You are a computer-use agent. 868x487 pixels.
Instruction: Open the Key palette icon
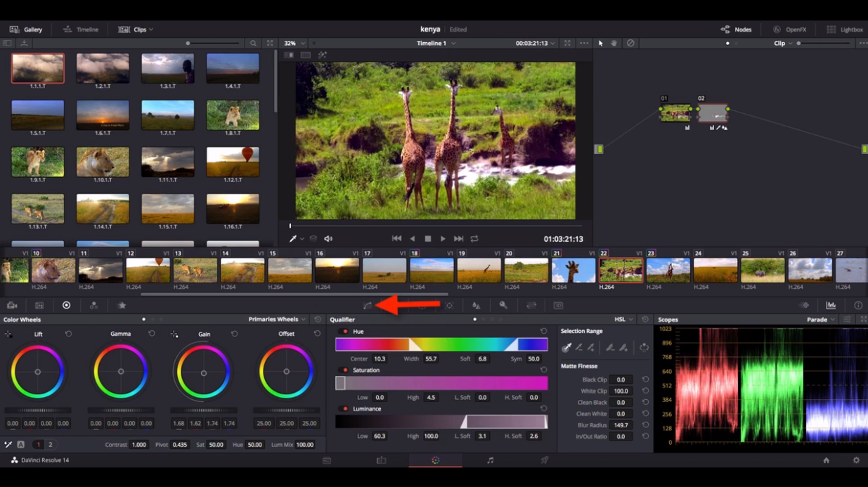pyautogui.click(x=503, y=306)
